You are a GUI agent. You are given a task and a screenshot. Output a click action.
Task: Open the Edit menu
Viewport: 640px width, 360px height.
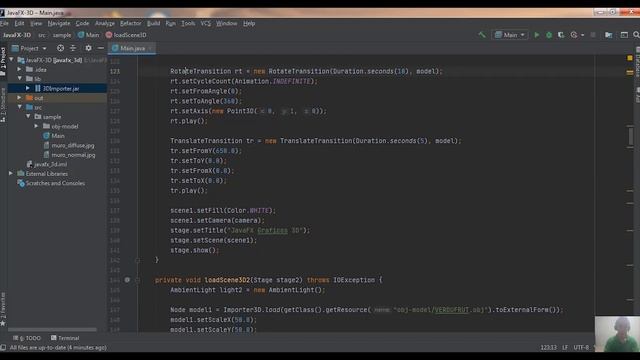(x=19, y=23)
